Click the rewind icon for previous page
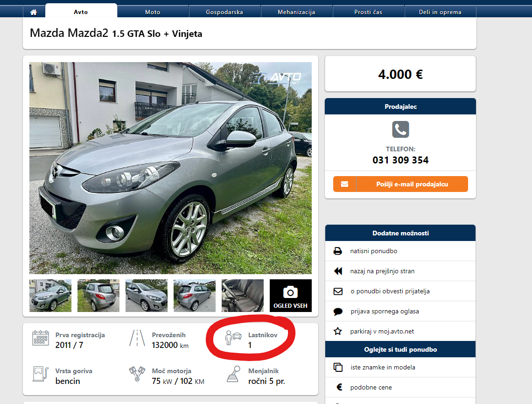532x404 pixels. point(338,271)
